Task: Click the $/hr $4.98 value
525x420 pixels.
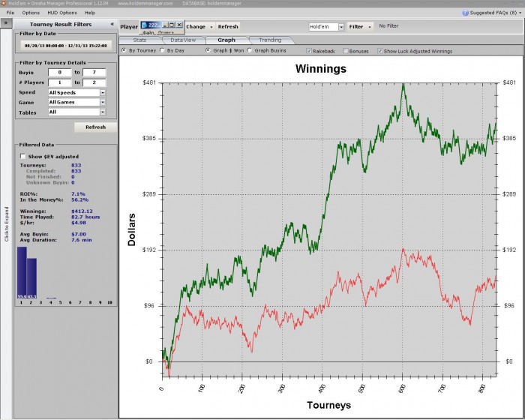Action: [79, 223]
